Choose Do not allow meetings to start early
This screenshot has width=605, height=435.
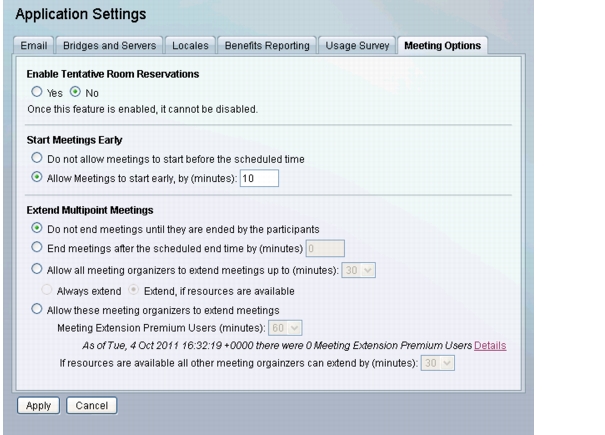(37, 158)
